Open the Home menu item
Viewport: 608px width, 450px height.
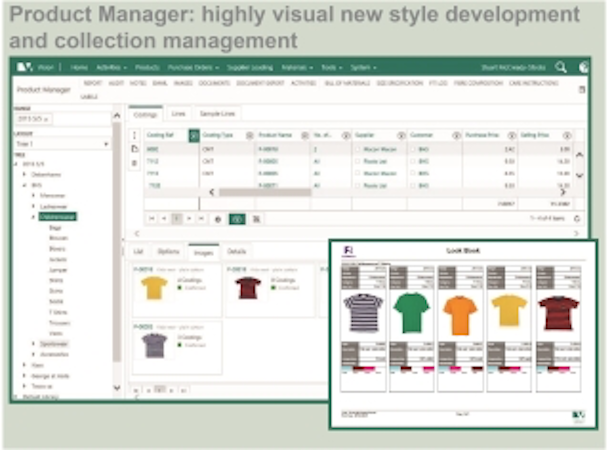(79, 67)
